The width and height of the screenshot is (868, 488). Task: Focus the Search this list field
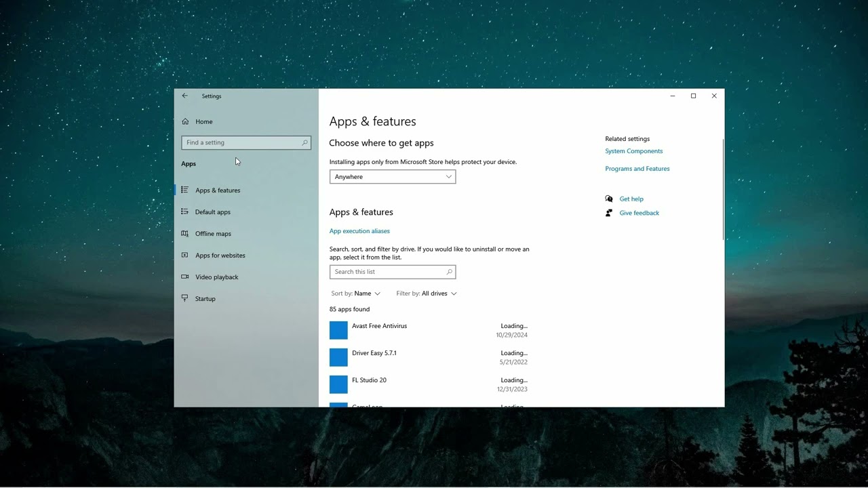coord(393,272)
